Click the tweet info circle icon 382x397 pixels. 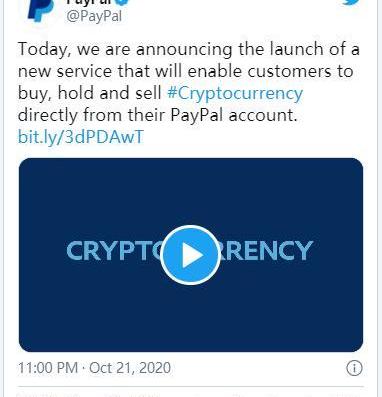354,368
